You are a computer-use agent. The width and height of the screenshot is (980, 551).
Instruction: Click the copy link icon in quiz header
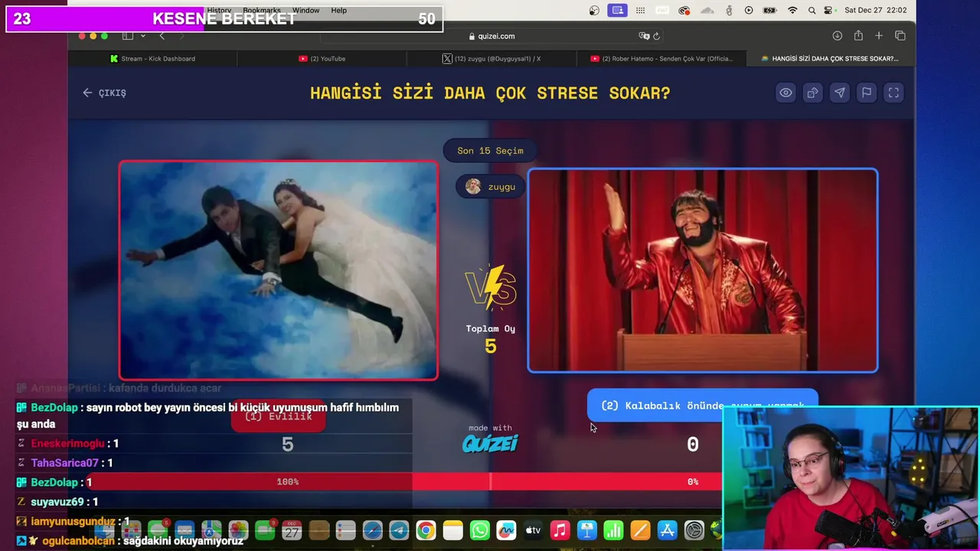pyautogui.click(x=812, y=93)
